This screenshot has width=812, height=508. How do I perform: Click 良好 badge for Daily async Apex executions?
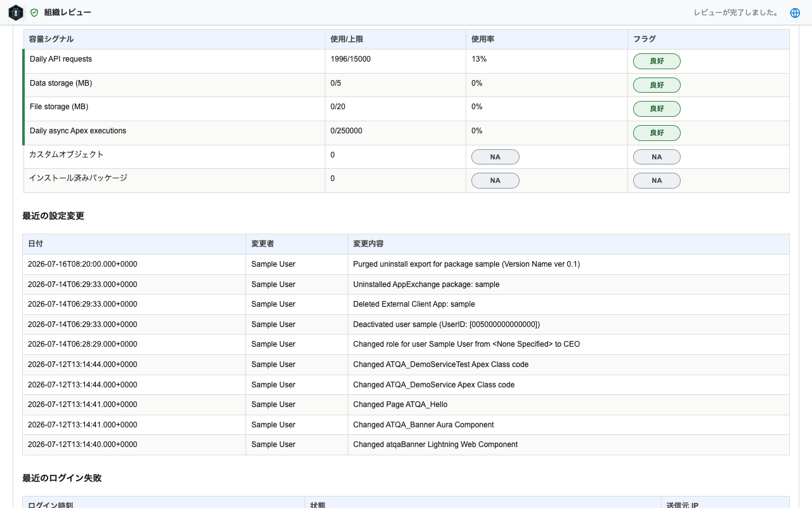coord(657,133)
